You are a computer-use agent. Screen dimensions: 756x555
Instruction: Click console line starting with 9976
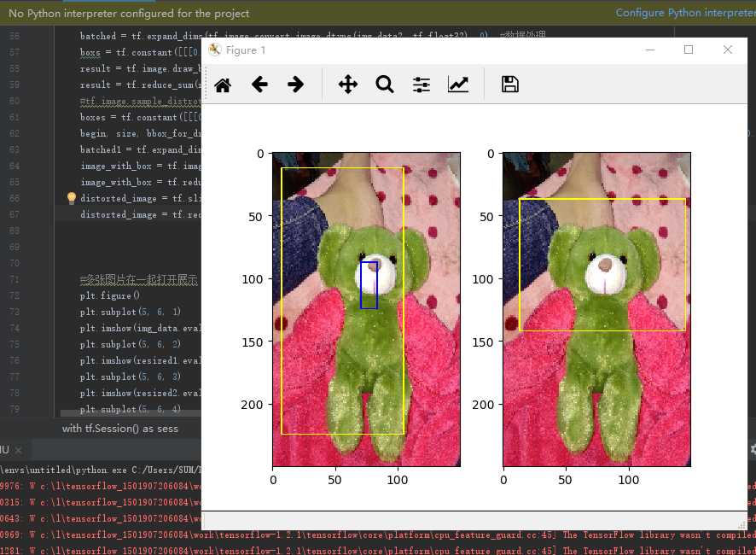101,486
